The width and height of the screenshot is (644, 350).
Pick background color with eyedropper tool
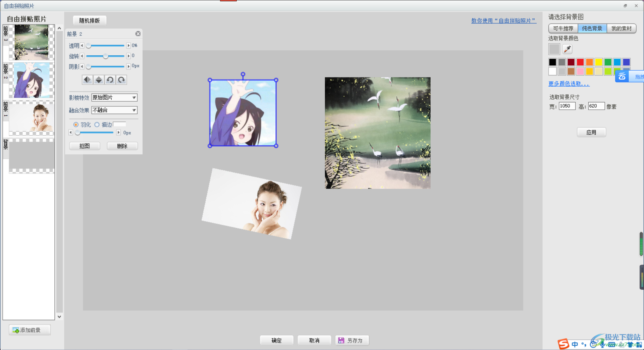(567, 49)
